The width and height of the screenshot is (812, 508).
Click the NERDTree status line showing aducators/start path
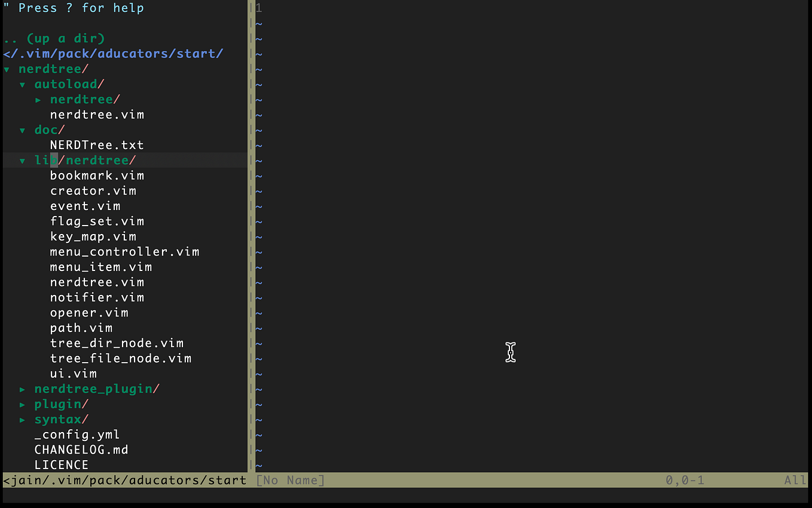pyautogui.click(x=123, y=480)
